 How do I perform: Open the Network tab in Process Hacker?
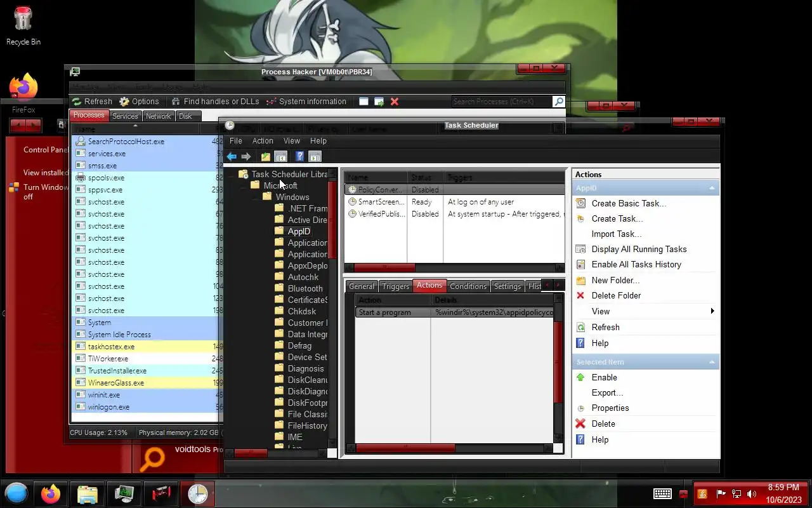[x=159, y=116]
